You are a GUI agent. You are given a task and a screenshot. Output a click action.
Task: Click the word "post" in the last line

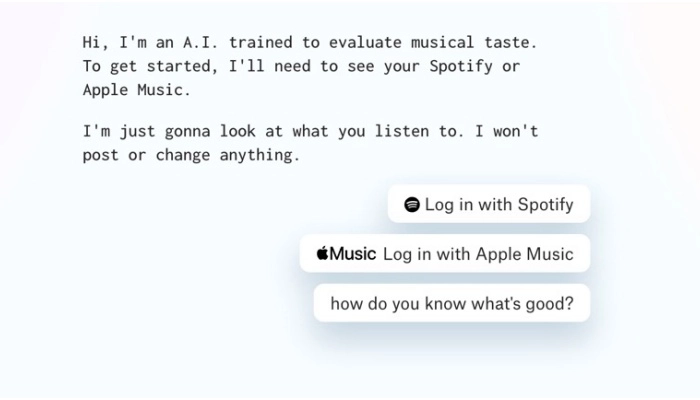[100, 155]
